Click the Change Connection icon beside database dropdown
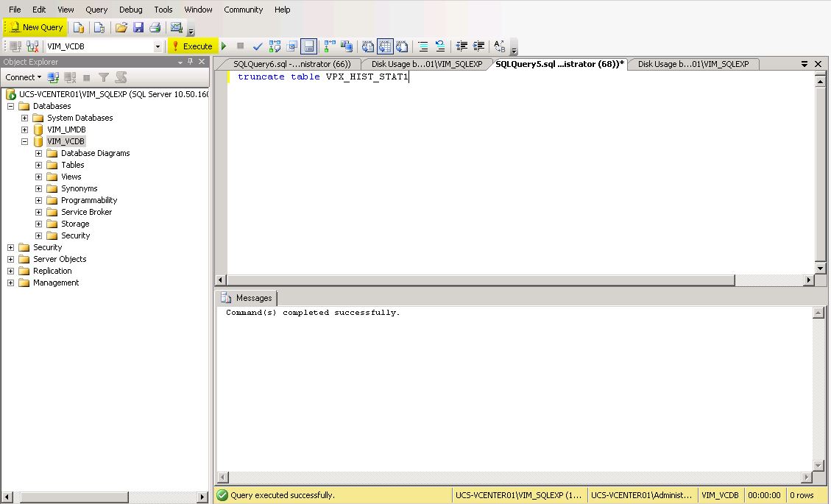The width and height of the screenshot is (831, 504). [x=32, y=46]
